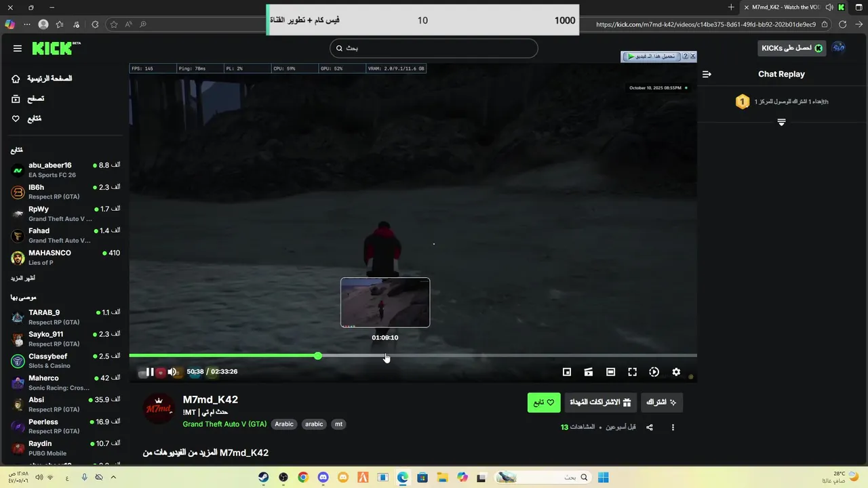Image resolution: width=868 pixels, height=488 pixels.
Task: Go to Kick home logo
Action: [x=56, y=48]
